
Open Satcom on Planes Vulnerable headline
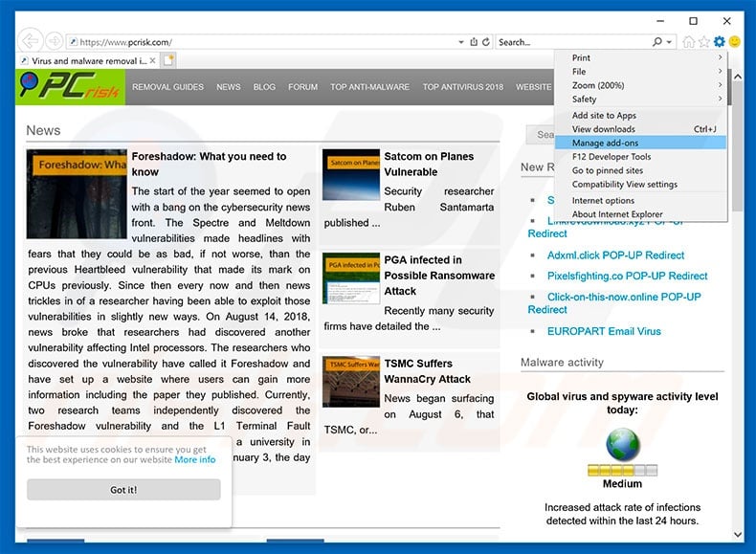(x=429, y=164)
